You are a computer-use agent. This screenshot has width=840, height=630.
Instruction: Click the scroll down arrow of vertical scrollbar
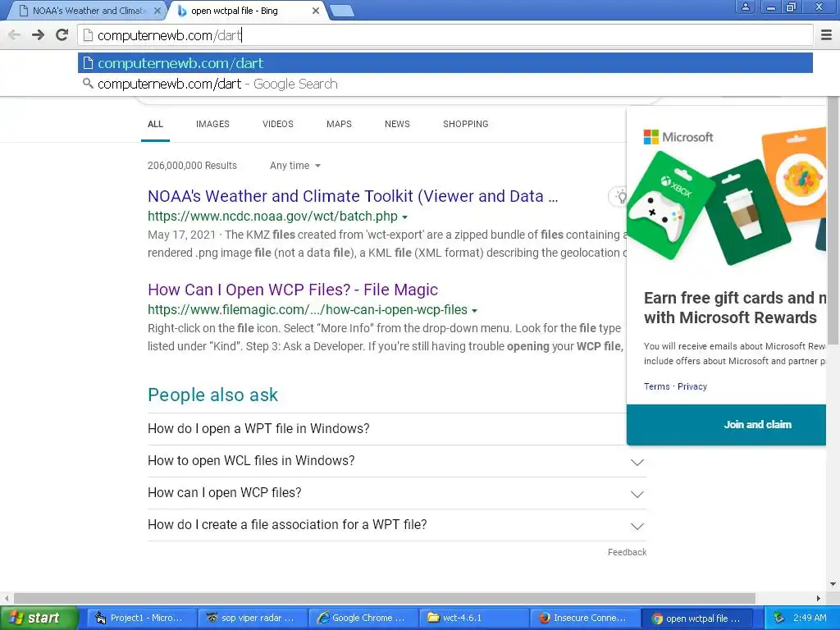(833, 584)
